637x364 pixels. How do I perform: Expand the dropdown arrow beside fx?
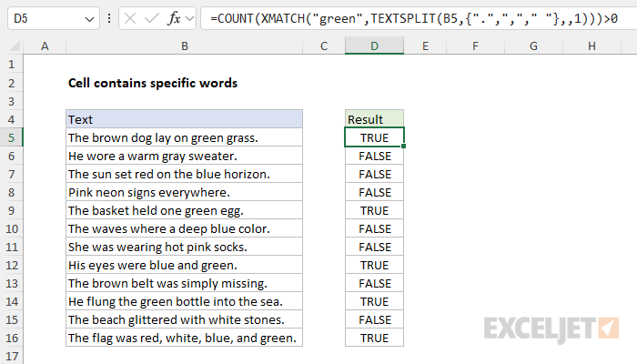click(x=189, y=19)
